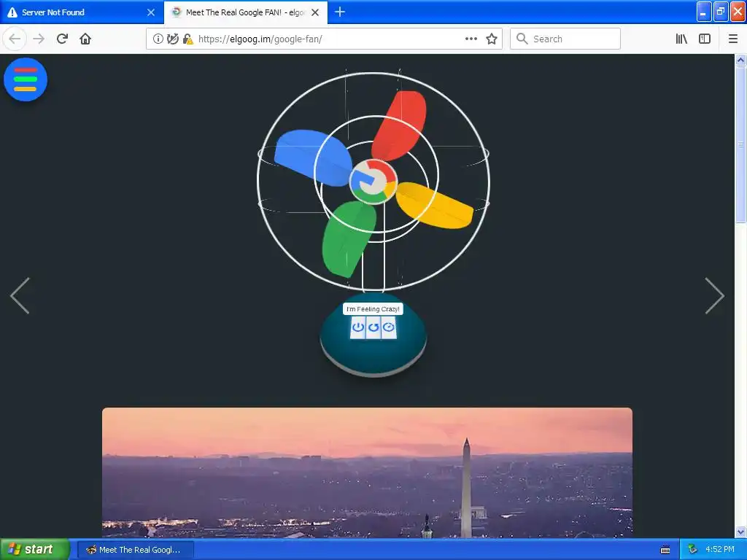Open the Windows start menu
The width and height of the screenshot is (747, 560).
point(34,550)
